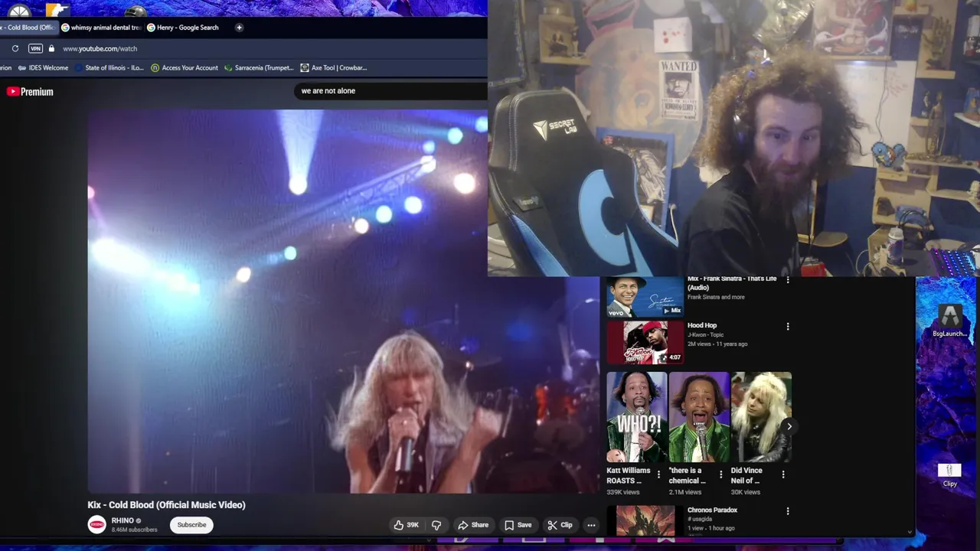
Task: Like the Kix video
Action: click(407, 525)
